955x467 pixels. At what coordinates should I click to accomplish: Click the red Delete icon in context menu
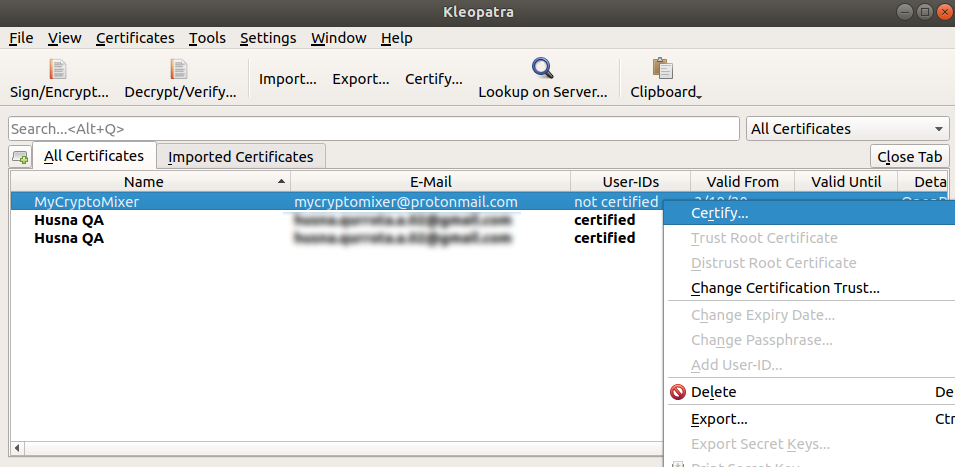tap(678, 392)
